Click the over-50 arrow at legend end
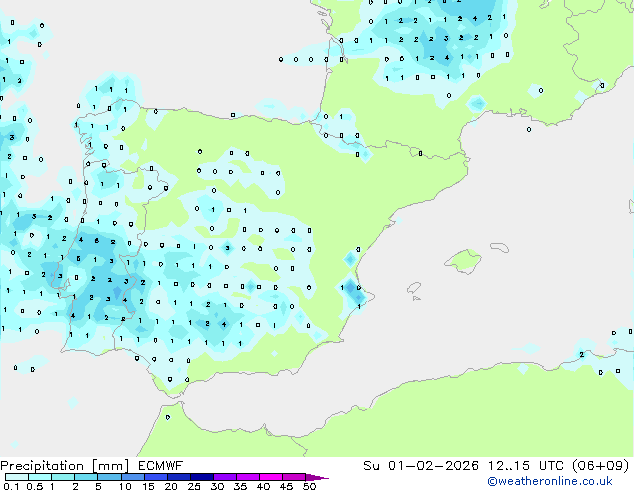 (x=317, y=477)
